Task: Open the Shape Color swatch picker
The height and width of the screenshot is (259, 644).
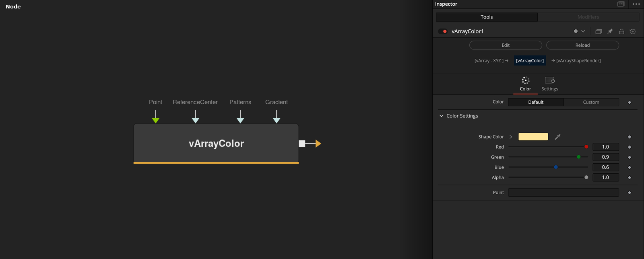Action: tap(533, 137)
